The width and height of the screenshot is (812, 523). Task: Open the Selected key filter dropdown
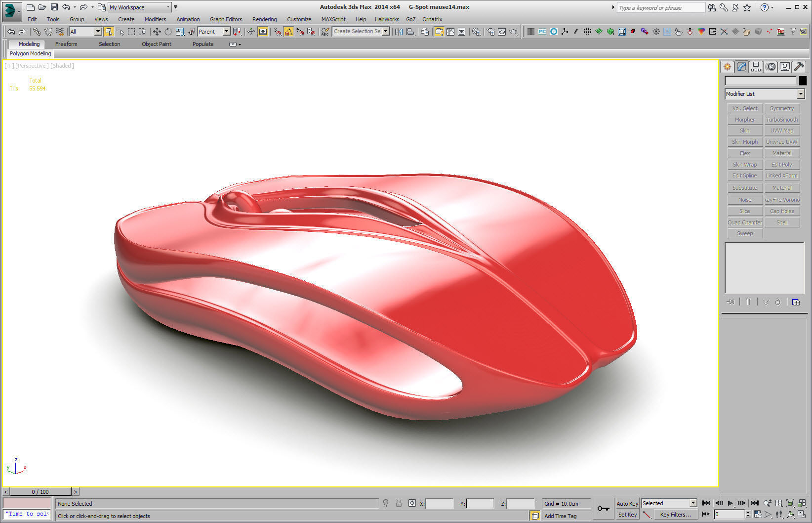(669, 503)
